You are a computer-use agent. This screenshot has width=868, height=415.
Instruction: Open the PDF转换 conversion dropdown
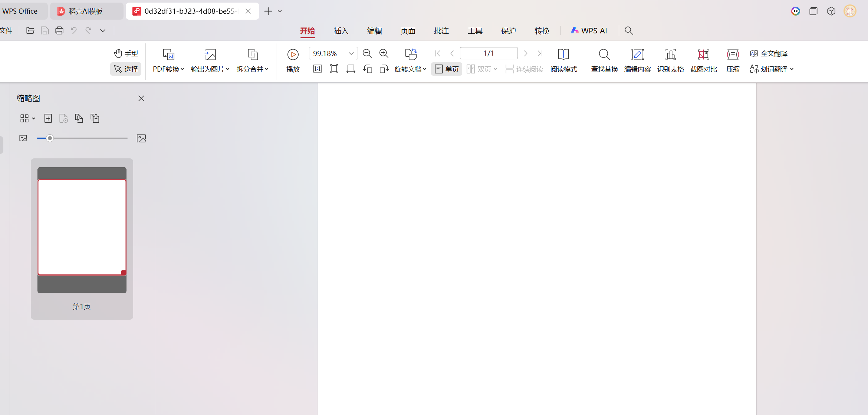(168, 69)
